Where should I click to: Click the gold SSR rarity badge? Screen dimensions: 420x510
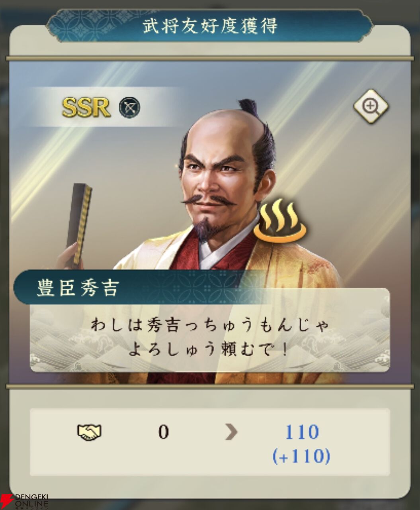click(x=86, y=107)
